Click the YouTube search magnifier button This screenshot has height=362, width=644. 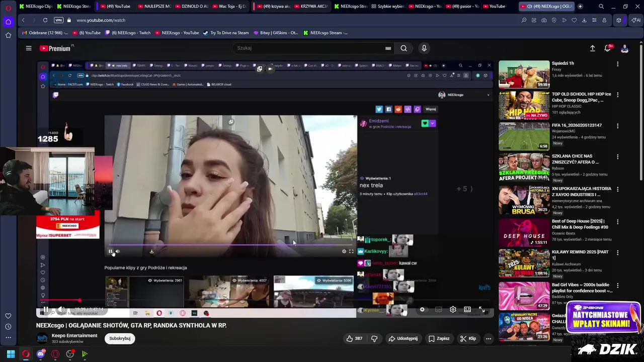(404, 48)
